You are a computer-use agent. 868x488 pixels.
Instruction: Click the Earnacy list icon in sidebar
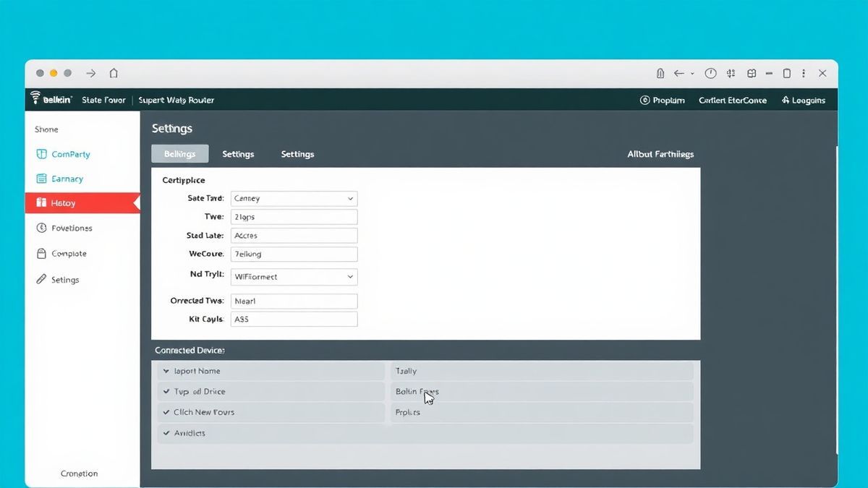pos(41,179)
